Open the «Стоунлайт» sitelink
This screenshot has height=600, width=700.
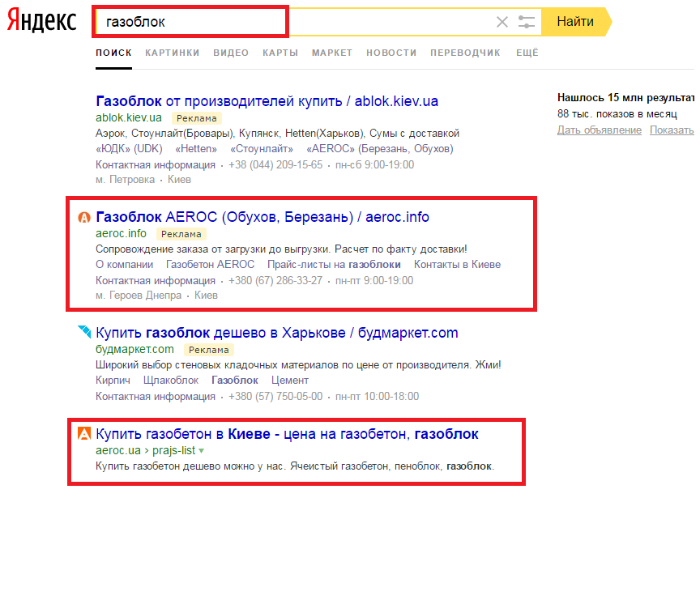point(262,148)
